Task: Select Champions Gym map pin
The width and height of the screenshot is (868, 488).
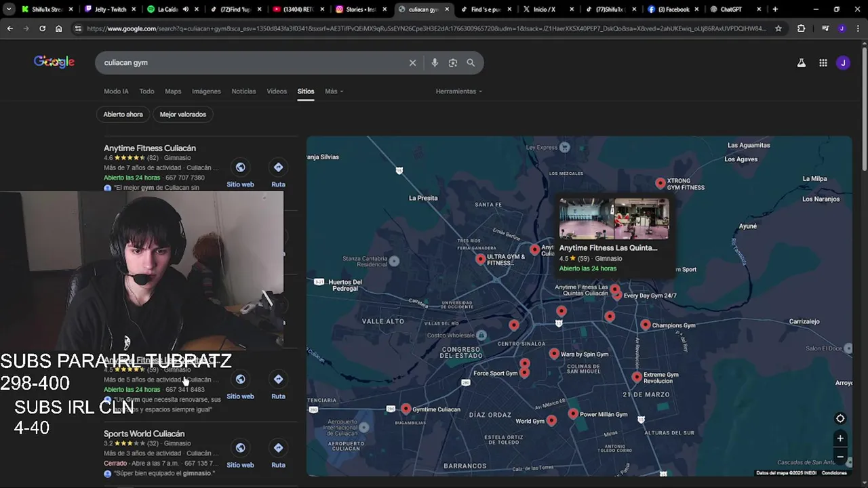Action: [645, 325]
